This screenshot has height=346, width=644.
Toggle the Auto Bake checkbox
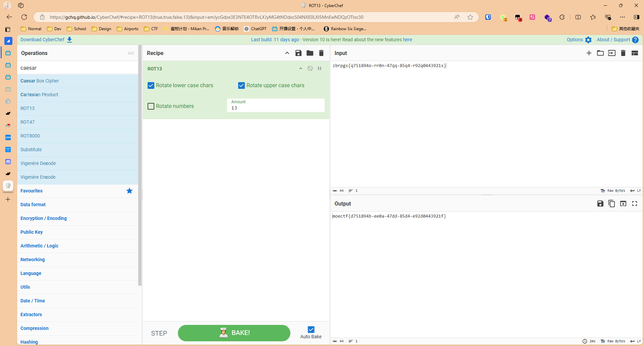click(311, 330)
